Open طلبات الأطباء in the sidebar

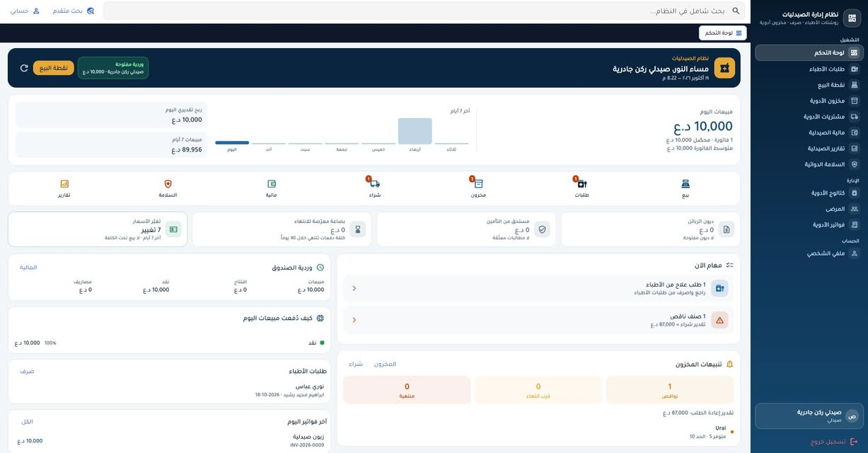pos(809,69)
